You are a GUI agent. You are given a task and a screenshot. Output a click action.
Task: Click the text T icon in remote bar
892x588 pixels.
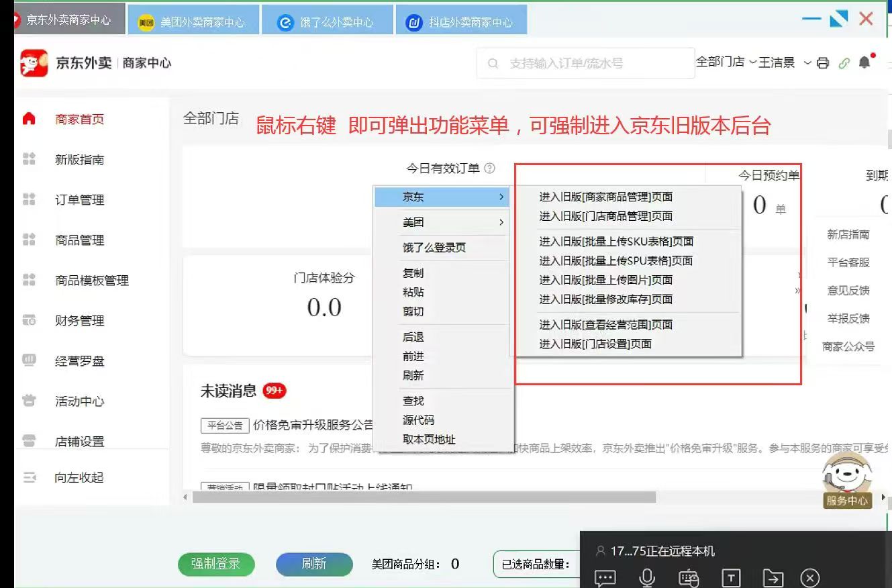(730, 578)
